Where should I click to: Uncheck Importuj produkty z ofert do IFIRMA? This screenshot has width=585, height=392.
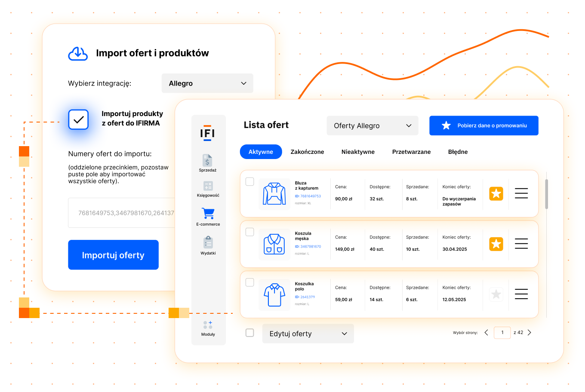[x=78, y=119]
